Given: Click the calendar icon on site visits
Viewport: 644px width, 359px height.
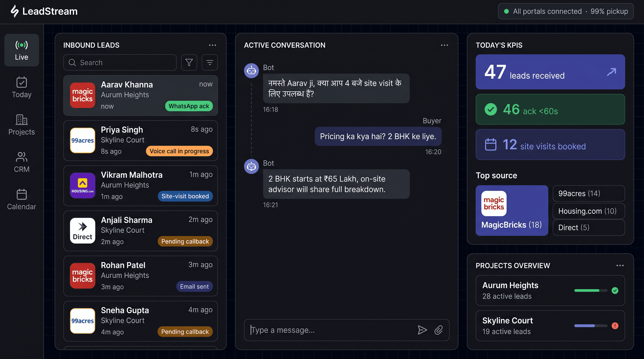Looking at the screenshot, I should pyautogui.click(x=490, y=144).
